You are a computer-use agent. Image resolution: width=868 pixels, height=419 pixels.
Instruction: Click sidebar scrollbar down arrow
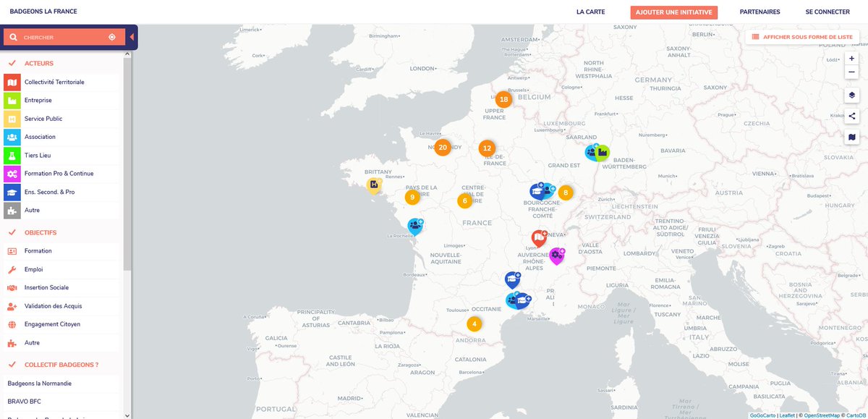click(x=127, y=415)
